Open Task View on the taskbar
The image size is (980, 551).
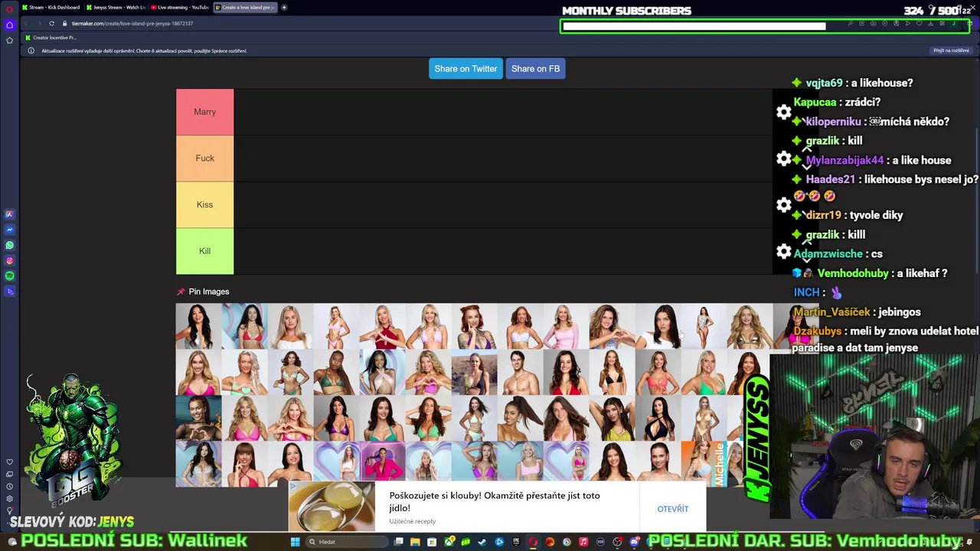(x=398, y=542)
